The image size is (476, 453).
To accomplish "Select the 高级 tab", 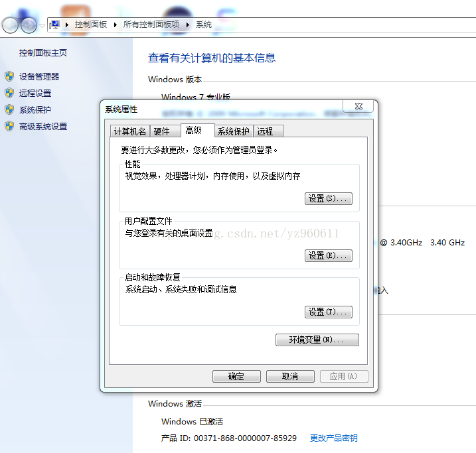I will point(198,131).
